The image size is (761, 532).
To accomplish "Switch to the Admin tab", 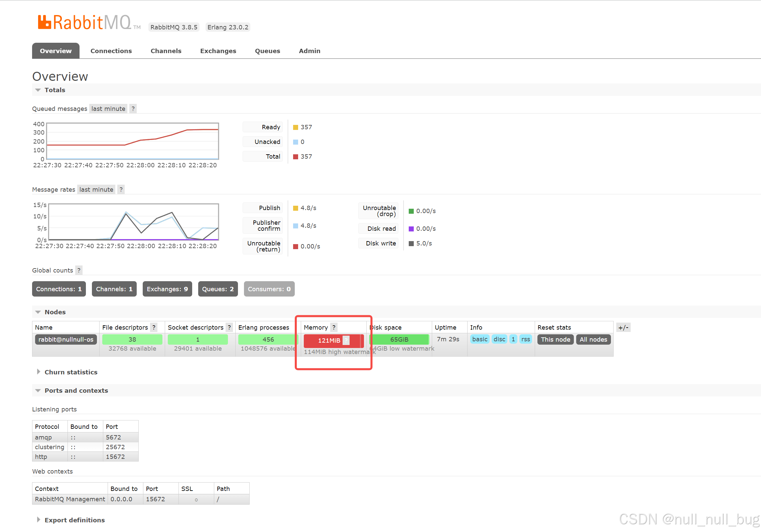I will tap(310, 51).
